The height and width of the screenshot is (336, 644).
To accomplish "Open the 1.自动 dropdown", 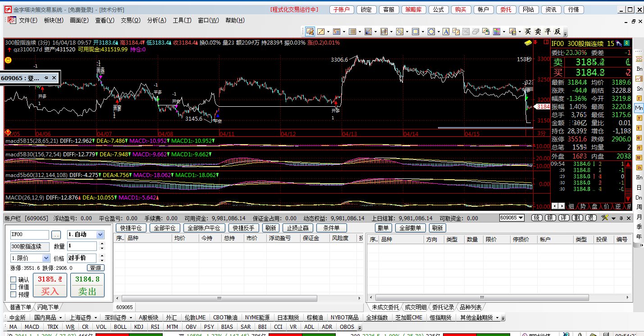I will [100, 235].
